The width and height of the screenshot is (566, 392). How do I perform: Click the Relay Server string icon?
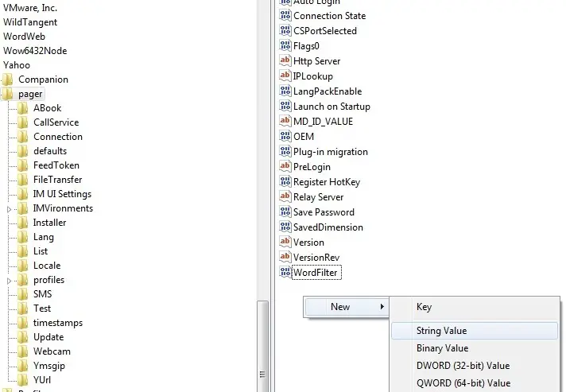[285, 197]
